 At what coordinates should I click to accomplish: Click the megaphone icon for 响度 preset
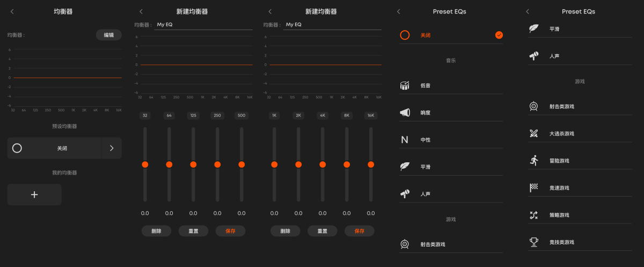(405, 112)
